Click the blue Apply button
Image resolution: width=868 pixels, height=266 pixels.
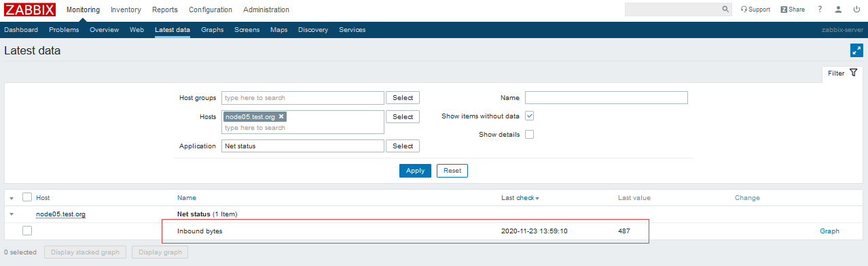pos(415,171)
